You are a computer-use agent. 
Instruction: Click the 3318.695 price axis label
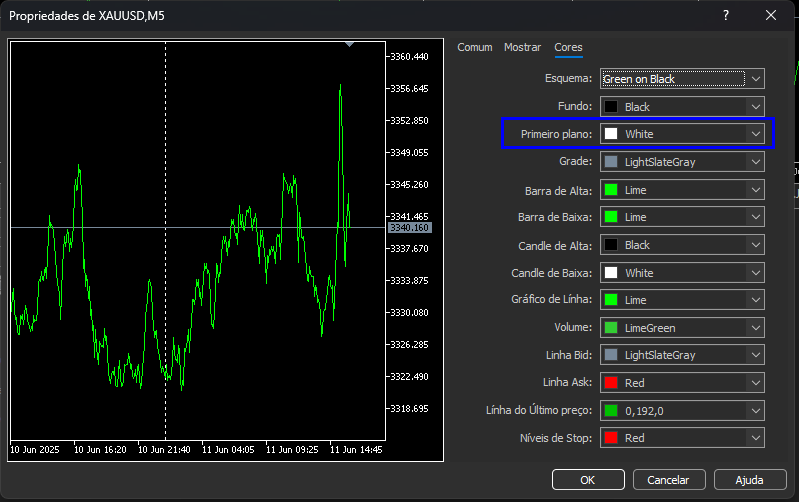coord(409,409)
